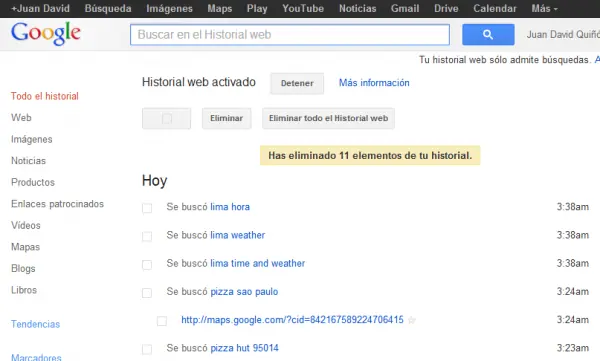The width and height of the screenshot is (600, 361).
Task: Select Productos in the sidebar
Action: [33, 182]
